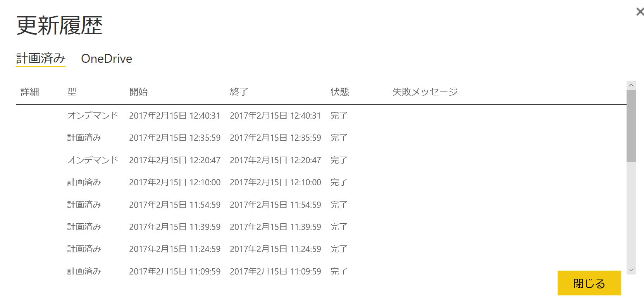This screenshot has height=302, width=644.
Task: Click the 失敗メッセージ column header
Action: click(x=425, y=91)
